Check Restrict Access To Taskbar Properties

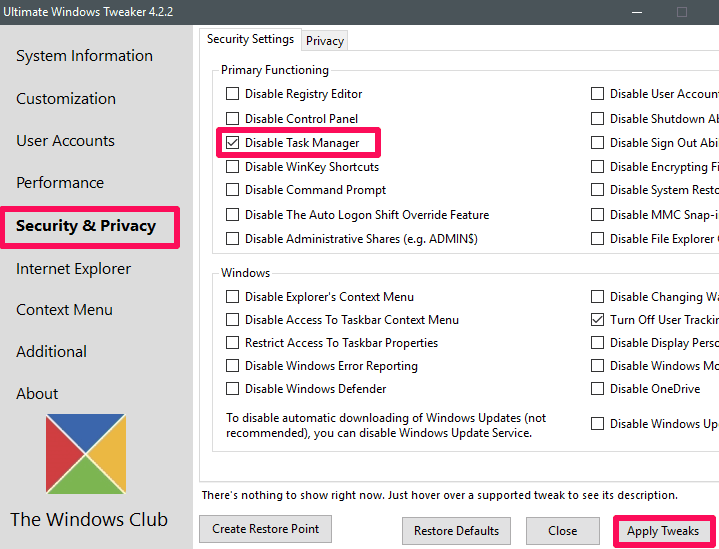point(232,343)
